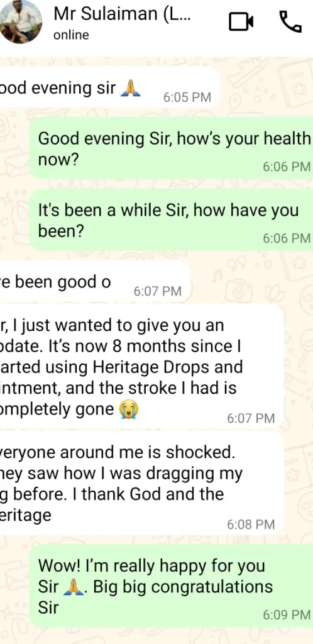313x644 pixels.
Task: Select the 'been good o' message bubble
Action: tap(95, 283)
